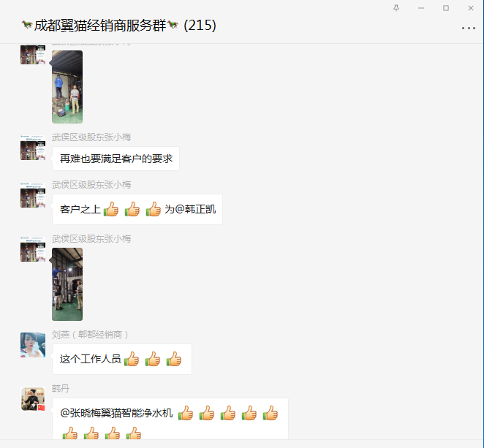This screenshot has height=448, width=484.
Task: Open the chat info three-dots menu
Action: tap(468, 28)
